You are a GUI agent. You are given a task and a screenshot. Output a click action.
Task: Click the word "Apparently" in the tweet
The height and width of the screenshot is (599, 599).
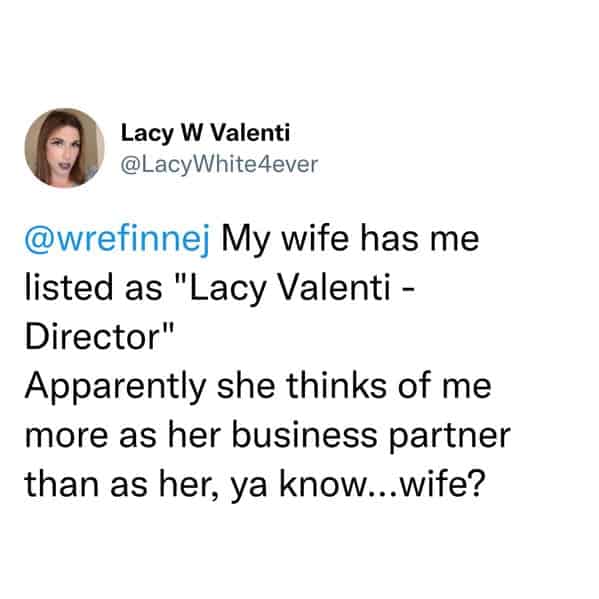(115, 387)
